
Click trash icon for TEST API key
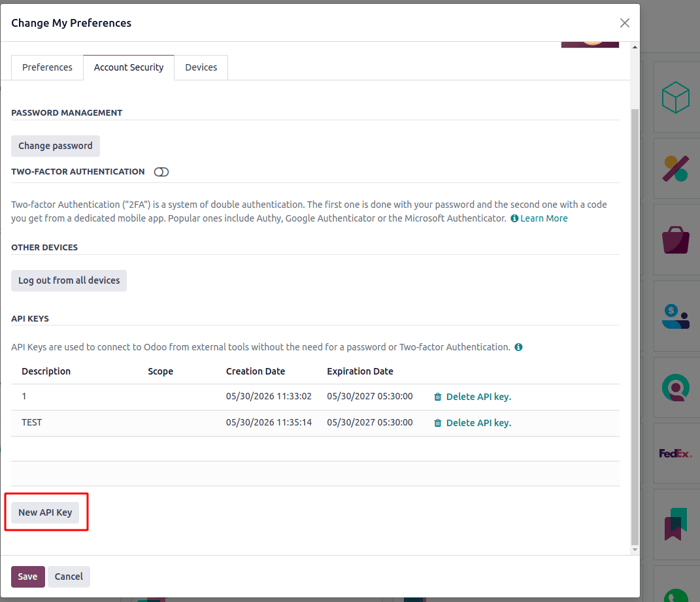pyautogui.click(x=437, y=423)
